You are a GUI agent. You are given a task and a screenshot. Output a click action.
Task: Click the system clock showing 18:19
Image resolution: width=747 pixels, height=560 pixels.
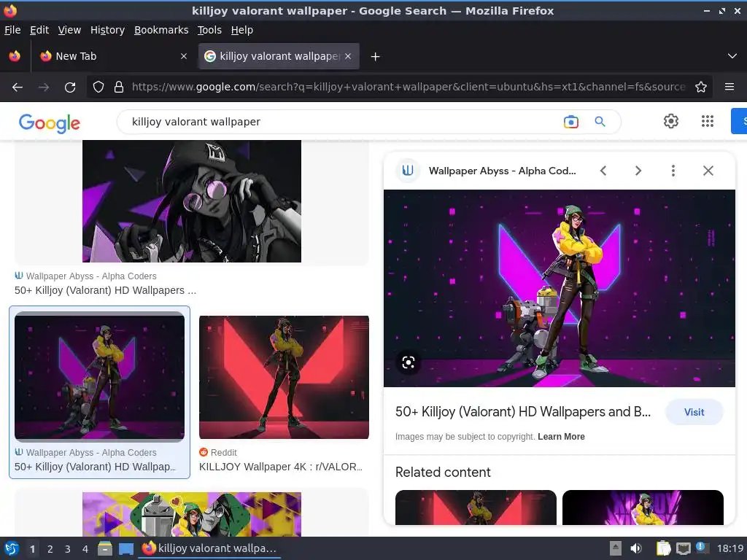coord(729,548)
